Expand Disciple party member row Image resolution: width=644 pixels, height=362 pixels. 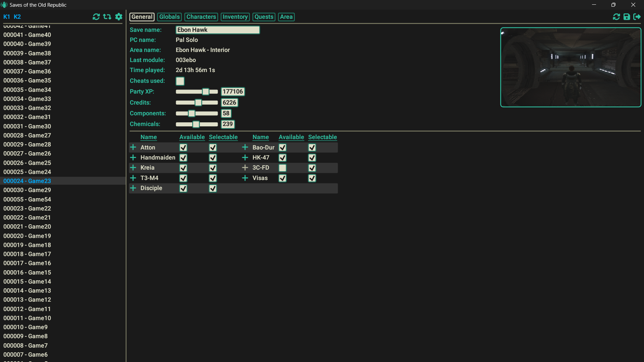(133, 188)
